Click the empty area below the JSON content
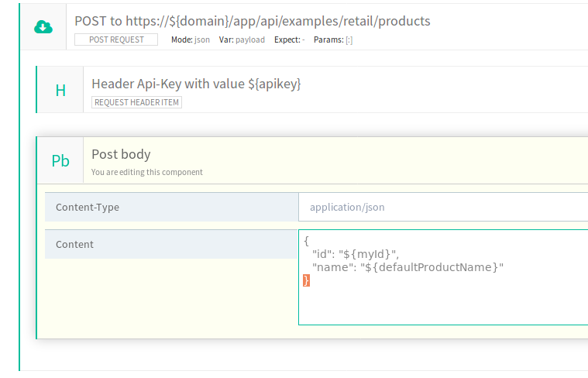This screenshot has height=378, width=588. coord(442,306)
